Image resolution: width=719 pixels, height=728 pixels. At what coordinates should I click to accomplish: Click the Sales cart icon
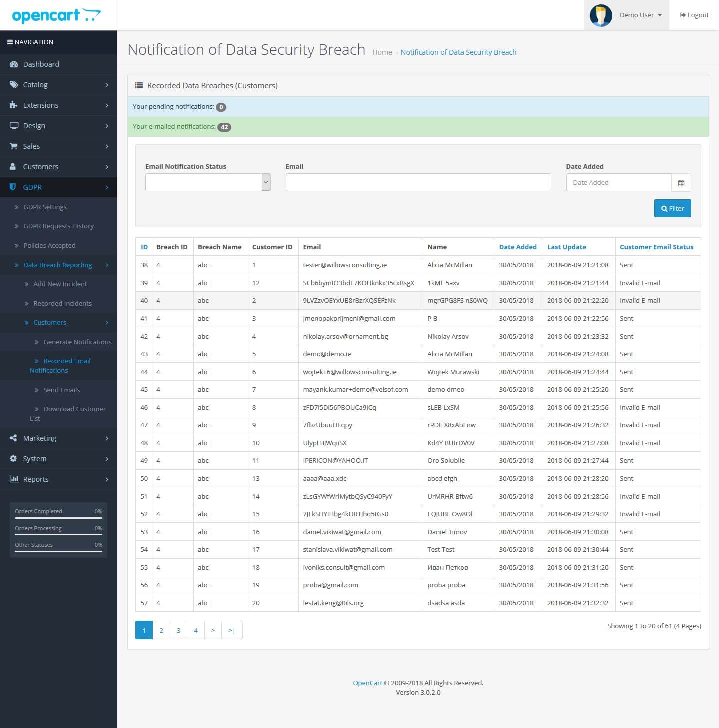click(14, 146)
